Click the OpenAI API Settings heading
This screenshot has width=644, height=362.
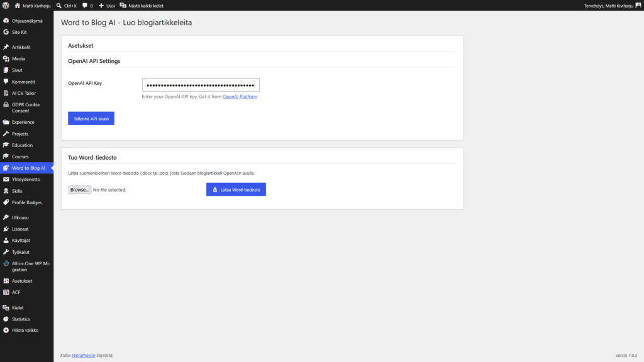coord(94,61)
